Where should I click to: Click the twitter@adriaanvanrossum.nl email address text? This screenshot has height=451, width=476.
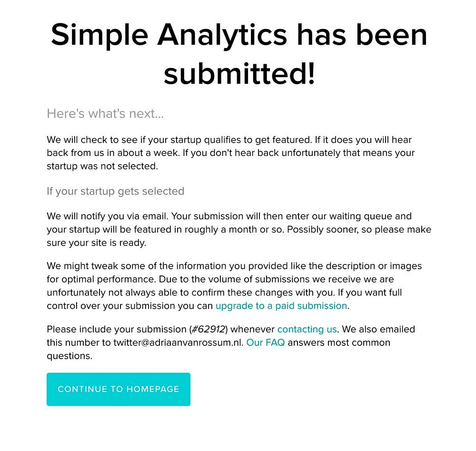tap(178, 343)
